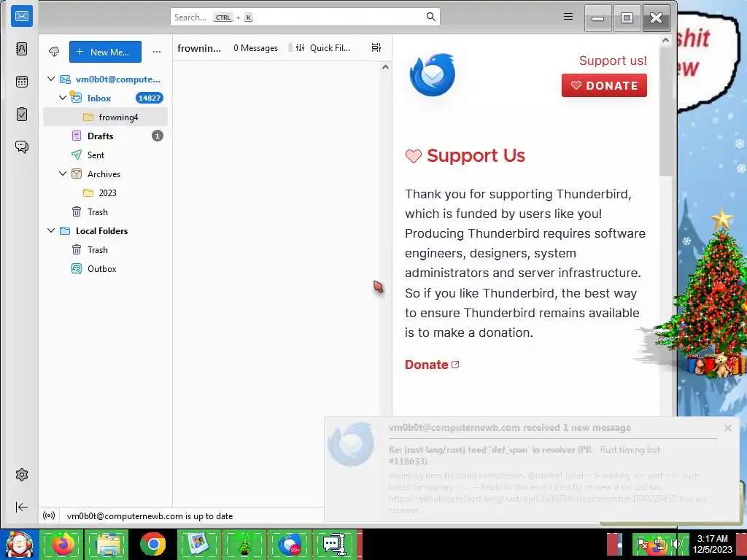
Task: Collapse the Archives folder subtree
Action: [x=63, y=174]
